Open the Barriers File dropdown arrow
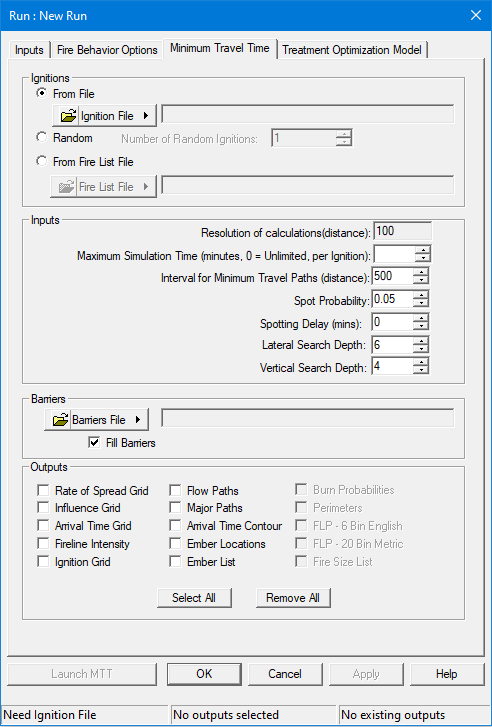This screenshot has height=727, width=492. tap(138, 420)
